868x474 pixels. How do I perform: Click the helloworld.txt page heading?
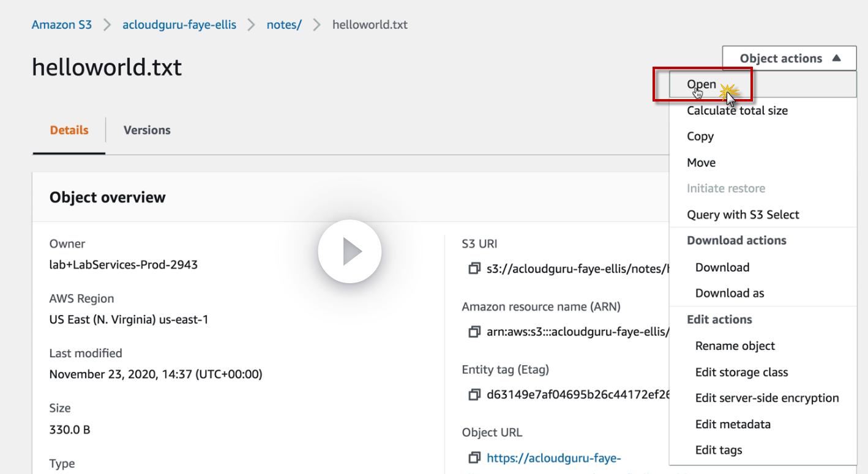(107, 67)
